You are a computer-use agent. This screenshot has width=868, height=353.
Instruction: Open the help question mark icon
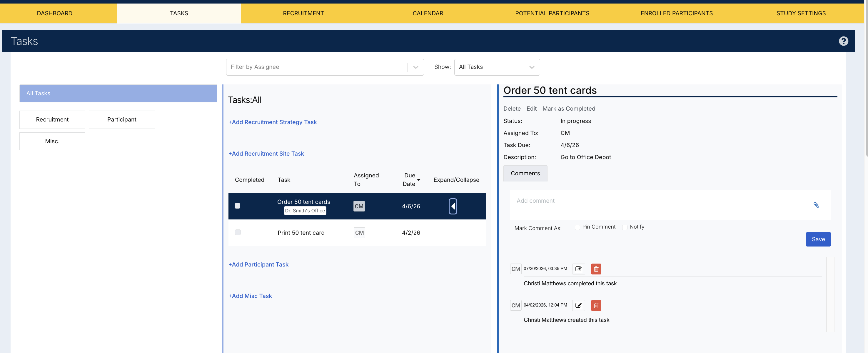pyautogui.click(x=843, y=41)
